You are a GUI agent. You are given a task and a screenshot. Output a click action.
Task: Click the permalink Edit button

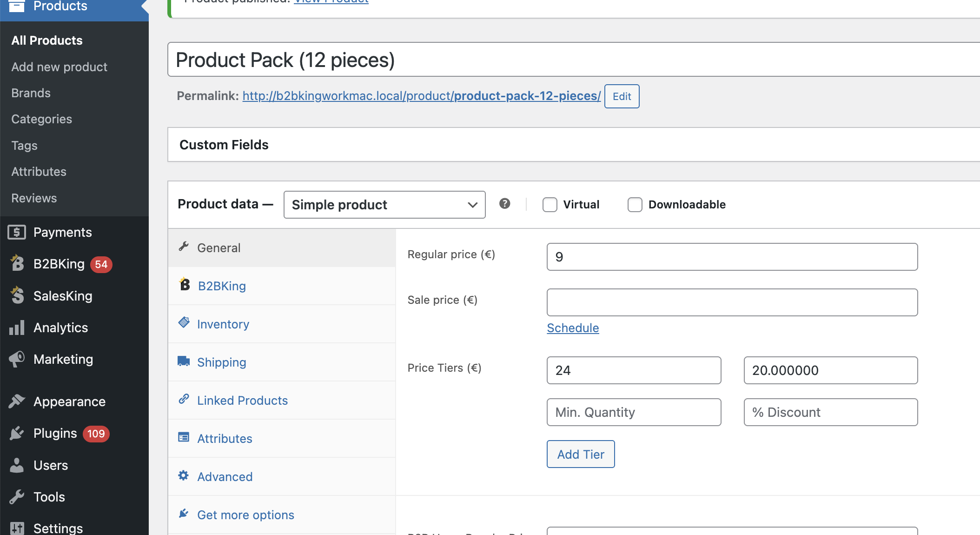(622, 96)
